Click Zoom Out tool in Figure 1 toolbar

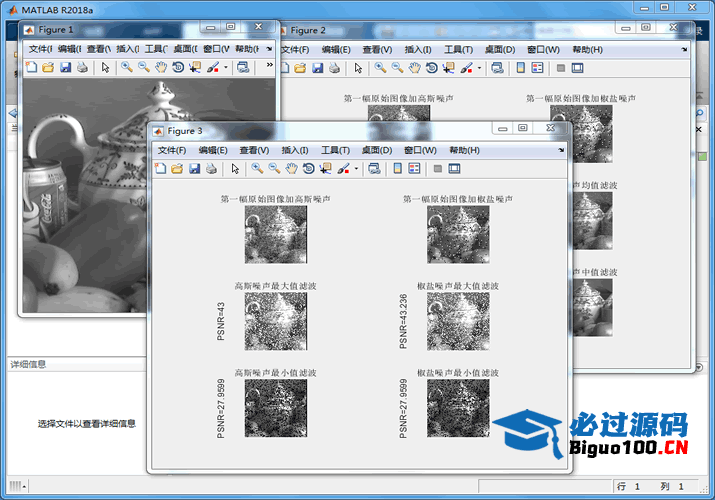[x=144, y=67]
